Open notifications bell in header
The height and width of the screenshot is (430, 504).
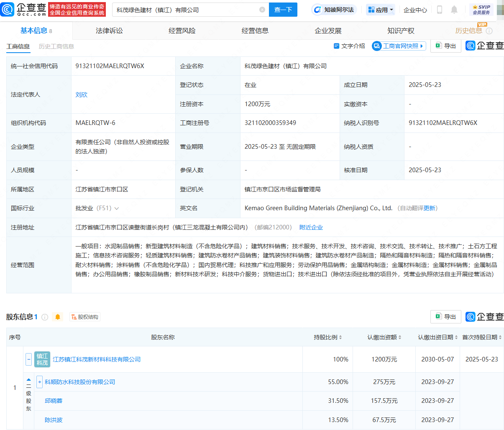(454, 10)
